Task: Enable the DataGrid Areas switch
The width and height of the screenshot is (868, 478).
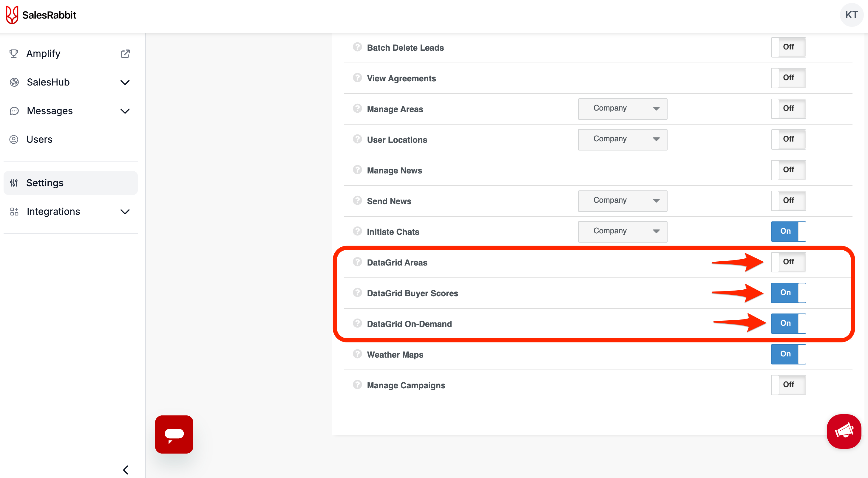Action: (788, 262)
